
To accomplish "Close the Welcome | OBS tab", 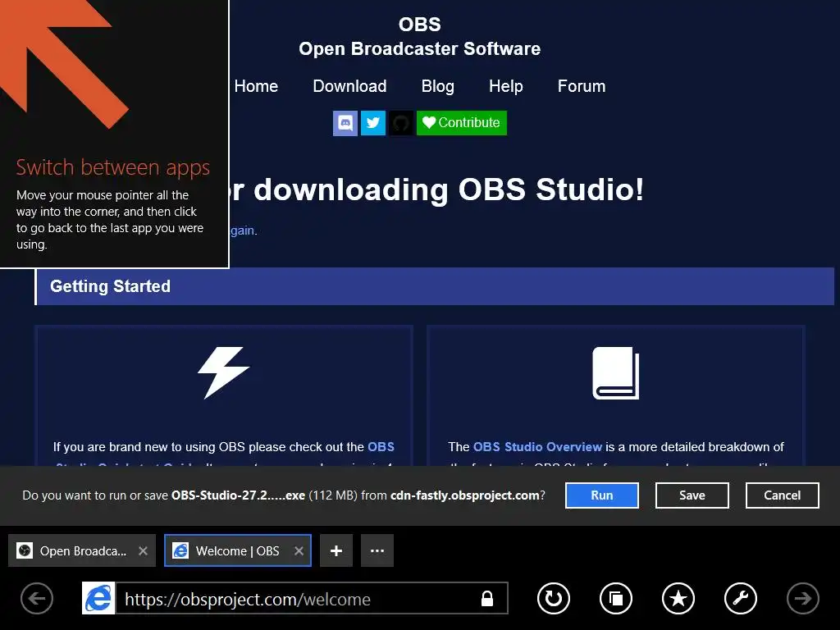I will [299, 550].
